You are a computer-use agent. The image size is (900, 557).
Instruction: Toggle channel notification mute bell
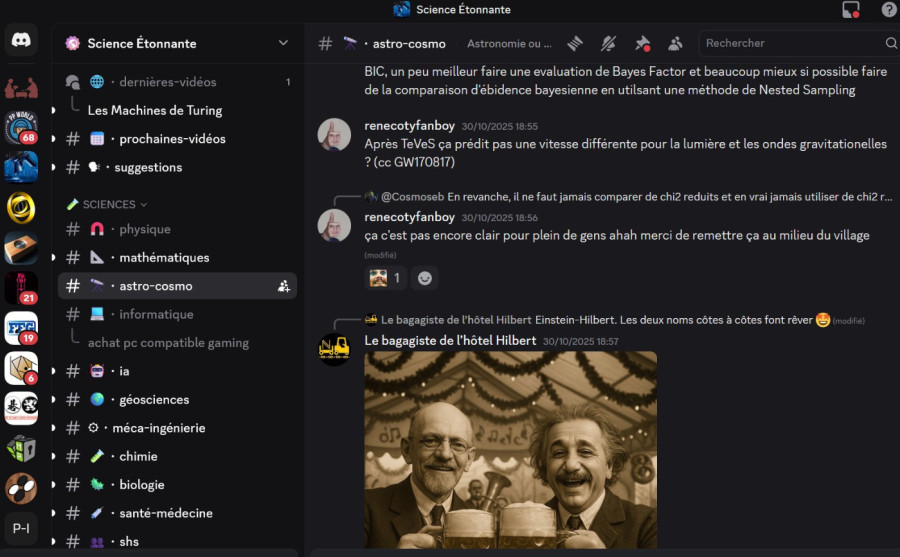608,43
